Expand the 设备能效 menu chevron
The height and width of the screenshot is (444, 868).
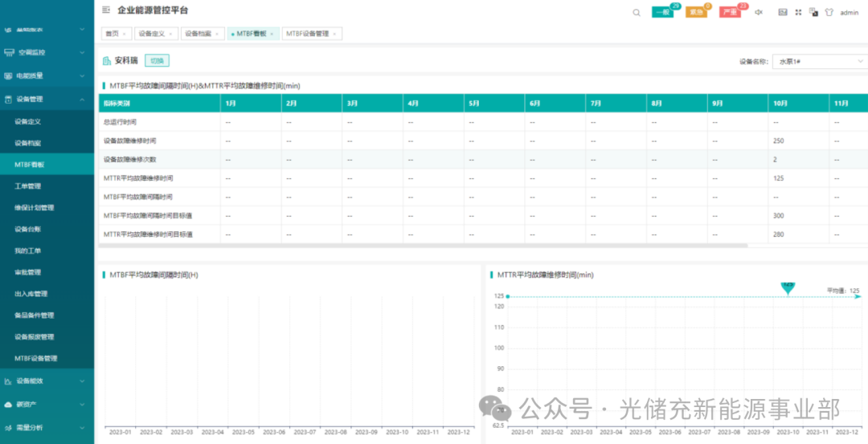[82, 381]
